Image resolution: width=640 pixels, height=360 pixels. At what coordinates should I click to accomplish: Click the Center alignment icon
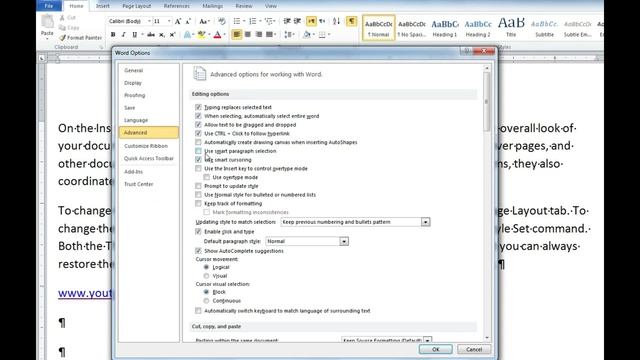click(x=248, y=35)
